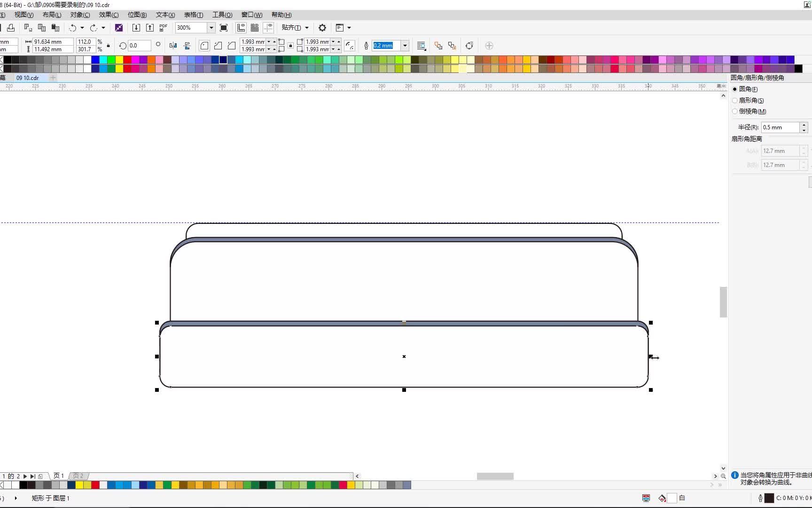812x508 pixels.
Task: Click the Redo arrow icon
Action: (94, 28)
